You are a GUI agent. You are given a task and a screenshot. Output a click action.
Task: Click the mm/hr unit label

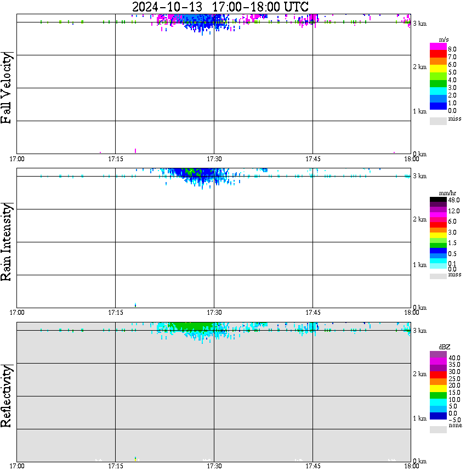click(447, 193)
